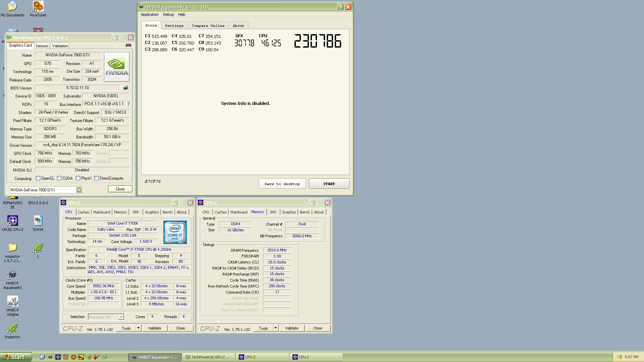Open Graphics tab in right CPU-Z window
Image resolution: width=644 pixels, height=362 pixels.
point(289,212)
